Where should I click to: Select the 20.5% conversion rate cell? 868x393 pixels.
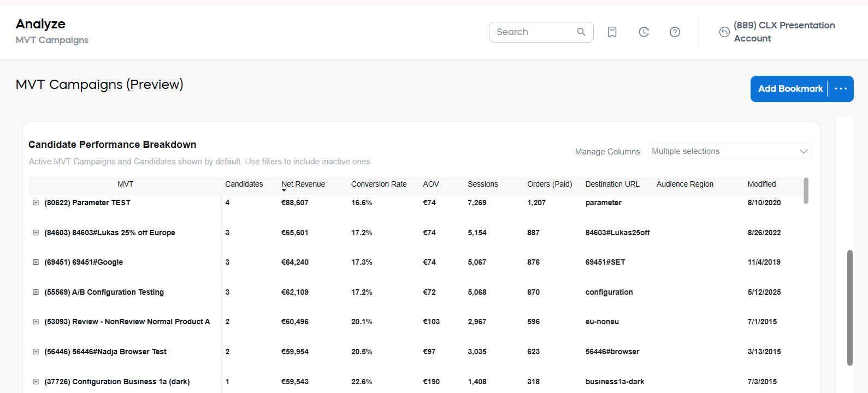point(362,352)
